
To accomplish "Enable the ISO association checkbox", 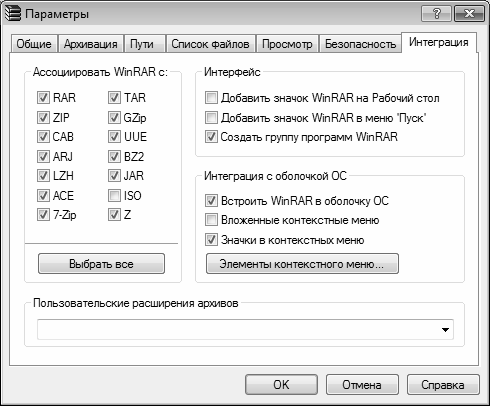I will pos(114,196).
